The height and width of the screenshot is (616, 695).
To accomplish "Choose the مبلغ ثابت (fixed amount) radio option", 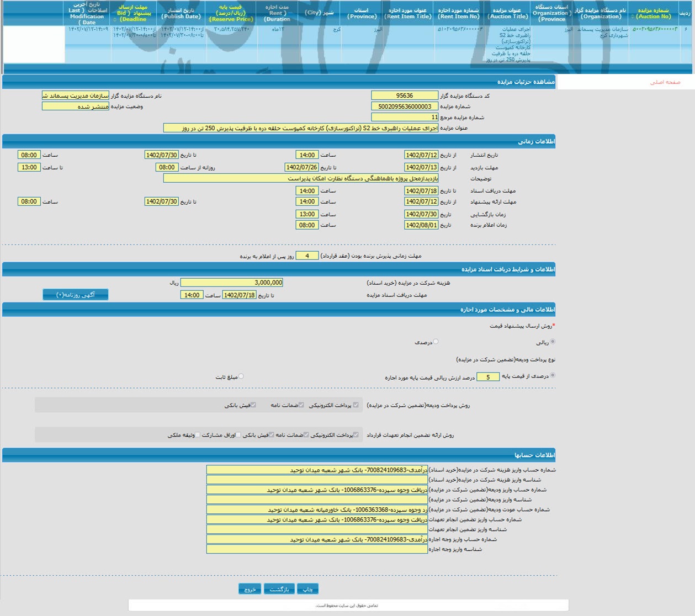I will click(x=241, y=376).
